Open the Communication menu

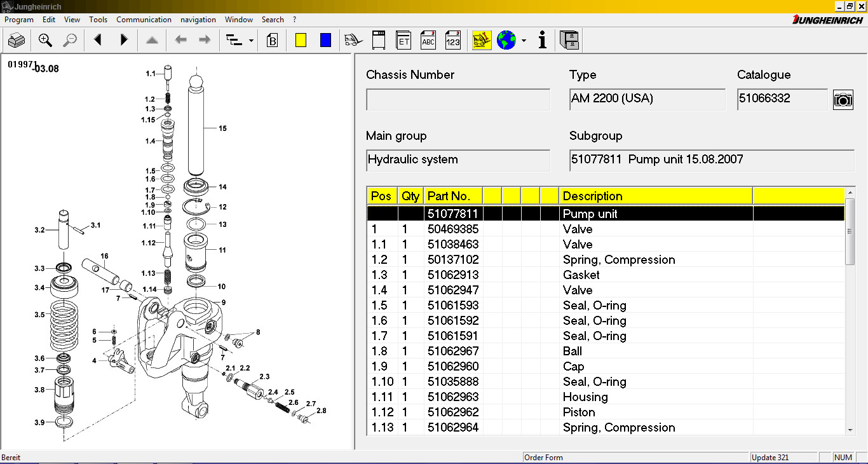coord(144,20)
